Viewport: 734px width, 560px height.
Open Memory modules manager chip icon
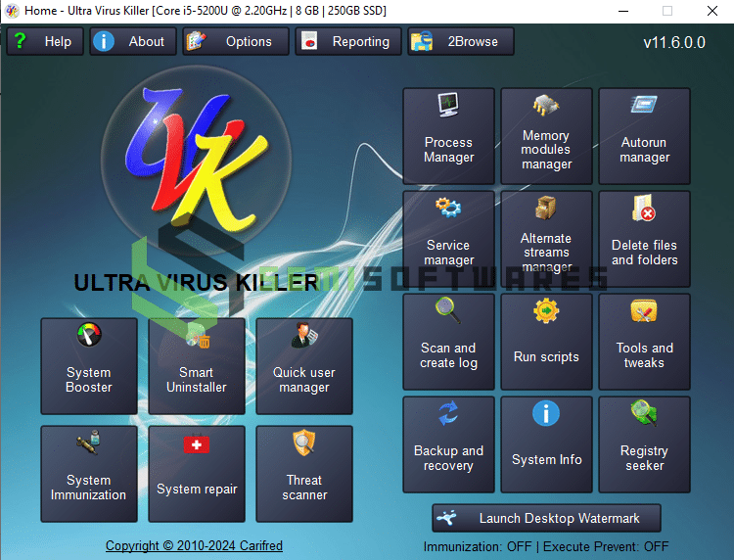[546, 105]
